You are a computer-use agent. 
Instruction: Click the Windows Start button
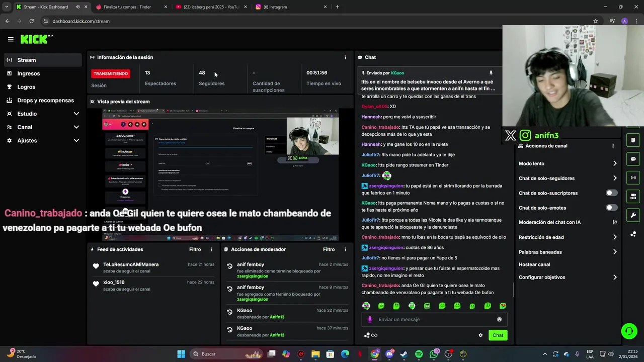pyautogui.click(x=181, y=354)
